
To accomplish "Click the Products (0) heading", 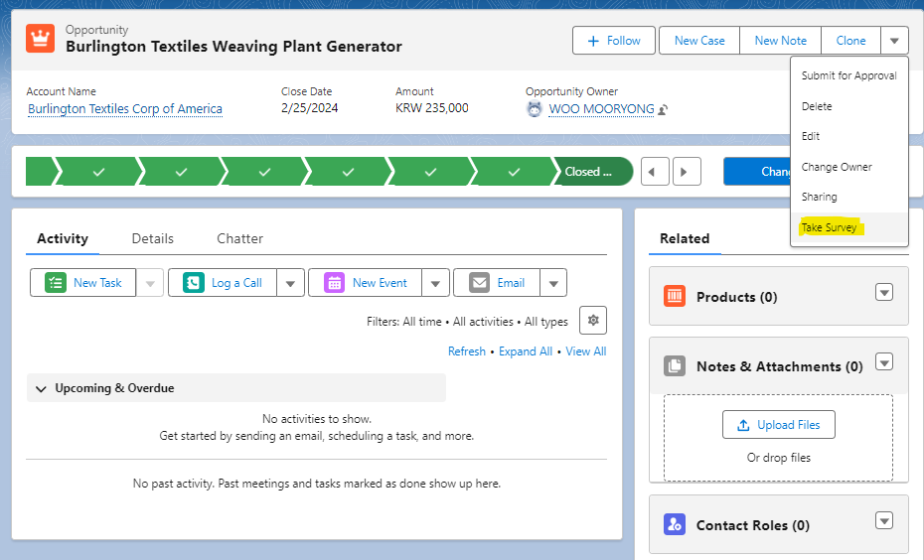I will 736,297.
